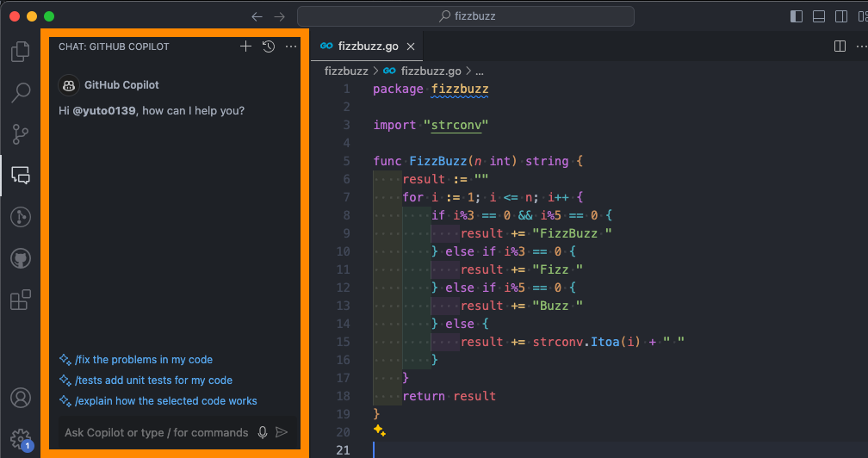Click fizzbuzz folder in breadcrumb

pos(346,71)
